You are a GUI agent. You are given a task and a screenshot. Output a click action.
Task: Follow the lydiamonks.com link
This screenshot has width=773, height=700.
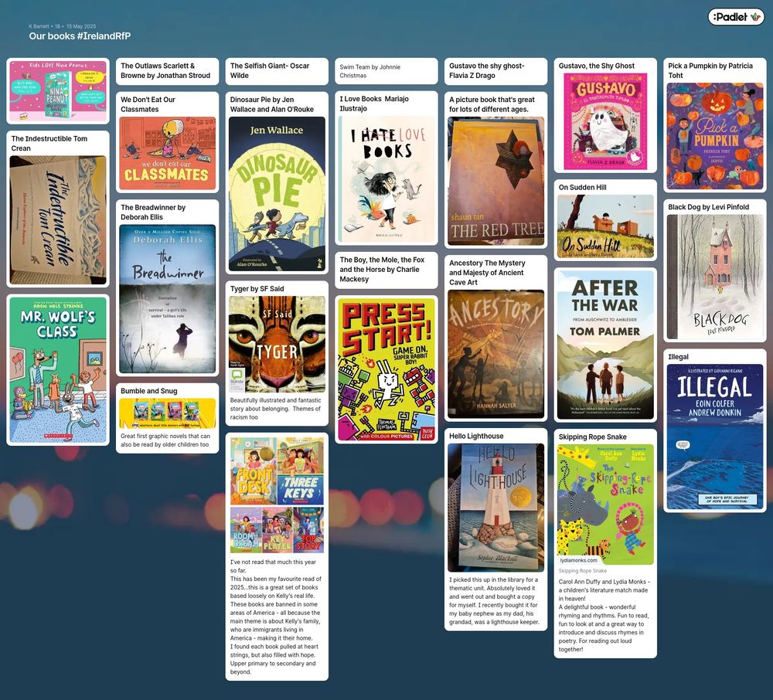click(578, 560)
